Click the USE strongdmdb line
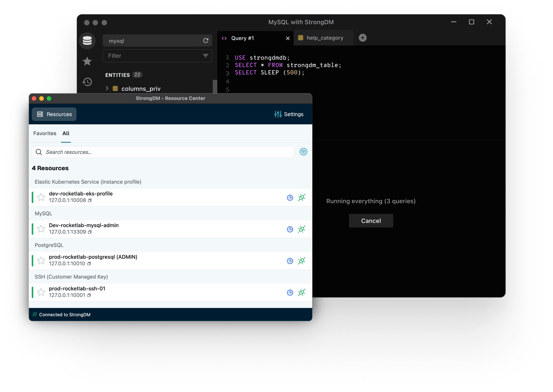Screen dimensions: 553x392 (x=262, y=58)
